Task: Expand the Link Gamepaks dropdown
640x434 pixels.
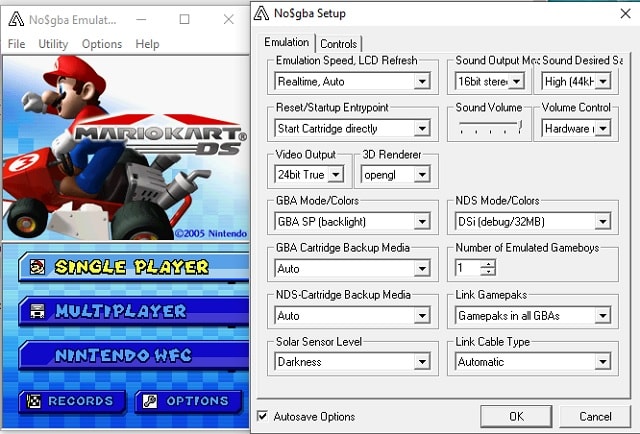Action: [x=533, y=315]
